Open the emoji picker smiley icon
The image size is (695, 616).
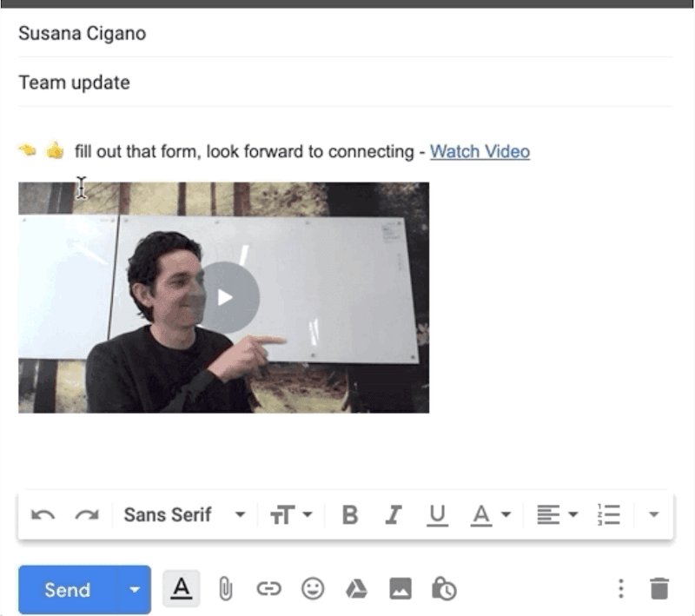tap(312, 589)
